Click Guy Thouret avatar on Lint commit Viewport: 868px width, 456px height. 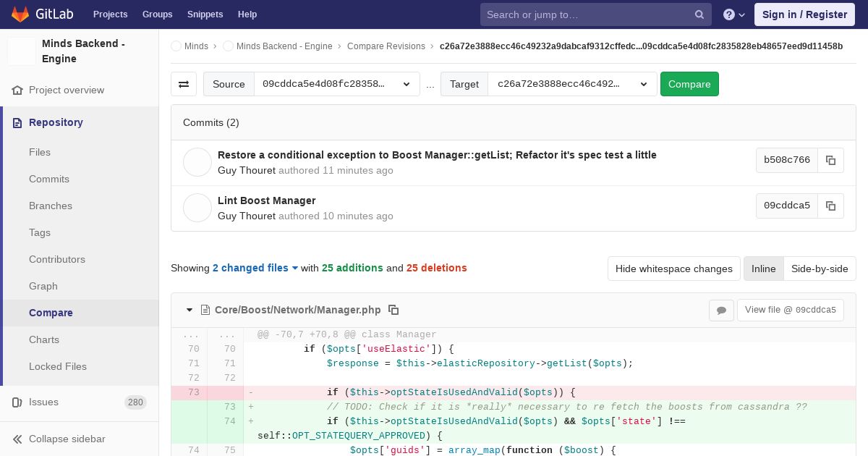point(197,208)
